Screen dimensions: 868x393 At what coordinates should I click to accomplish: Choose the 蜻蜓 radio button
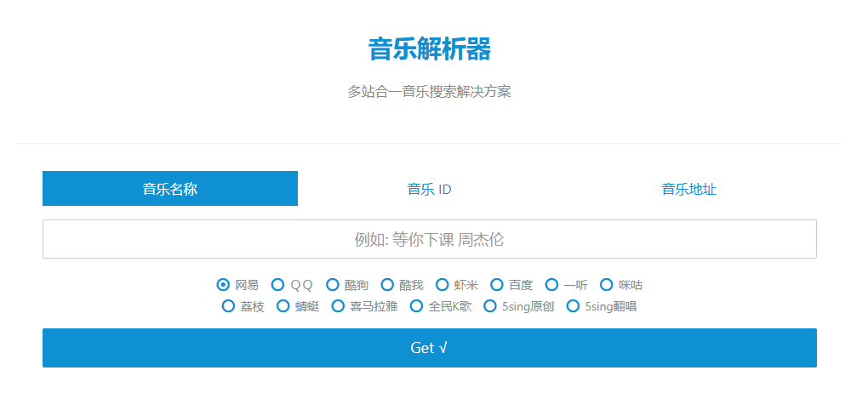pyautogui.click(x=283, y=306)
